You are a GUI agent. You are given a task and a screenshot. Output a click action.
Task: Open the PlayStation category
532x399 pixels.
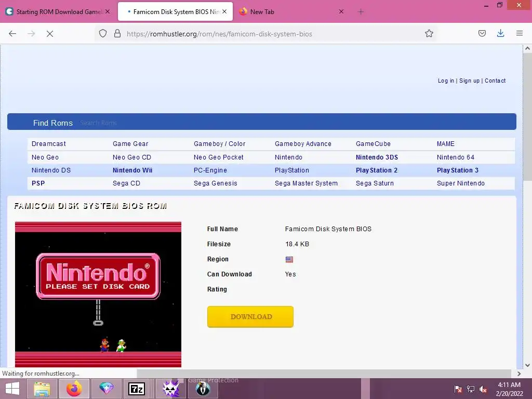pyautogui.click(x=292, y=170)
